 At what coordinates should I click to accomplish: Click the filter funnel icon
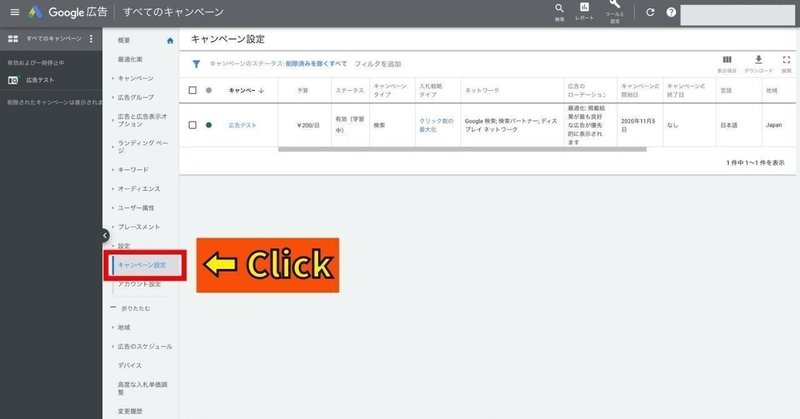[196, 64]
